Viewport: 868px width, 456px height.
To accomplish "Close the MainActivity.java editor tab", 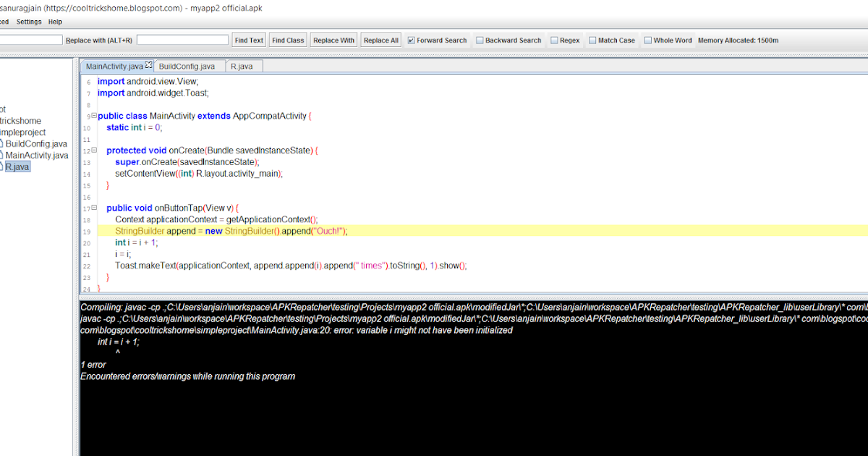I will (147, 64).
